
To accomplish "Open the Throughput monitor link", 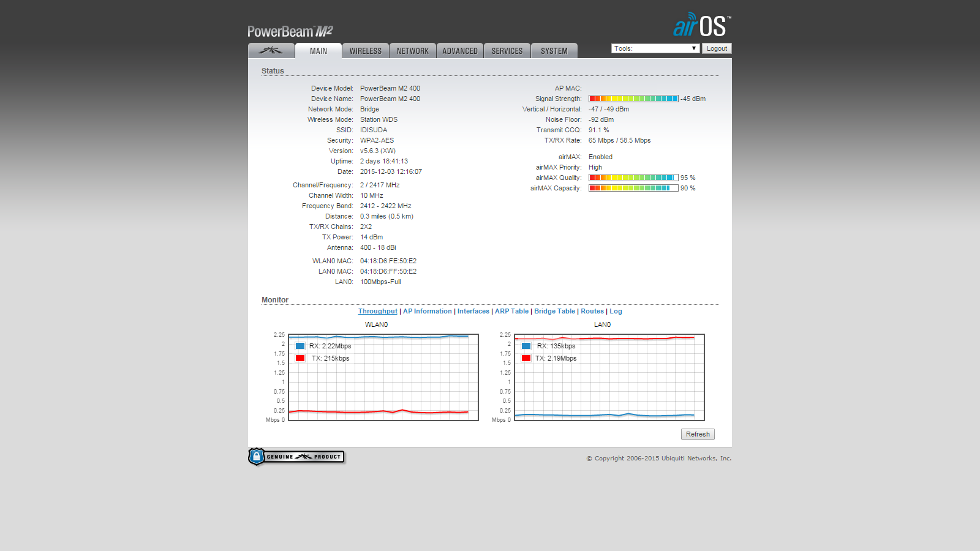I will coord(378,311).
